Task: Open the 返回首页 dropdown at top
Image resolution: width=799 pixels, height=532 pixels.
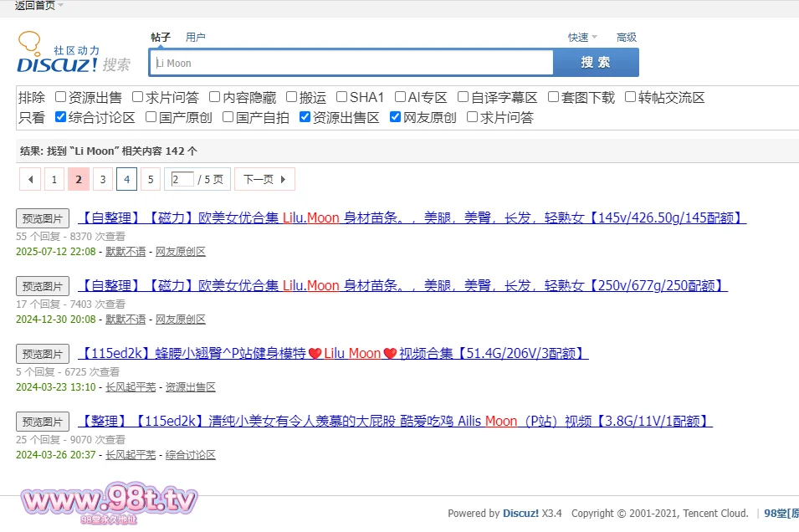Action: click(38, 6)
